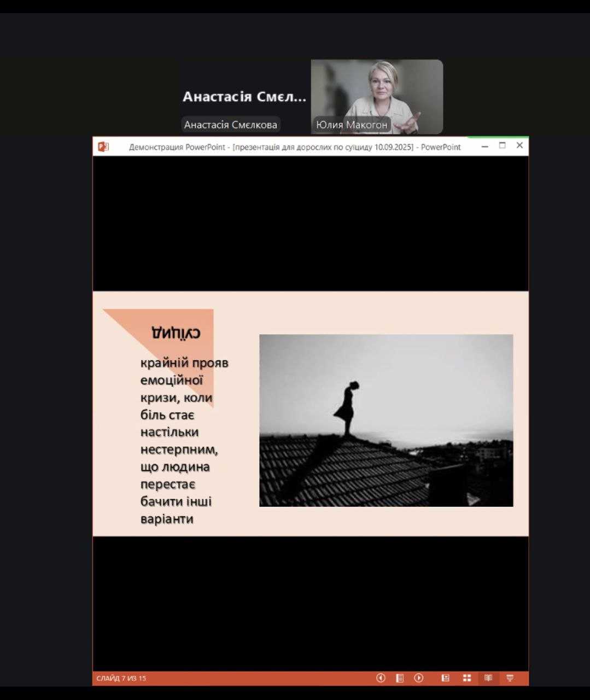The height and width of the screenshot is (700, 590).
Task: Close the PowerPoint presentation window
Action: (519, 145)
